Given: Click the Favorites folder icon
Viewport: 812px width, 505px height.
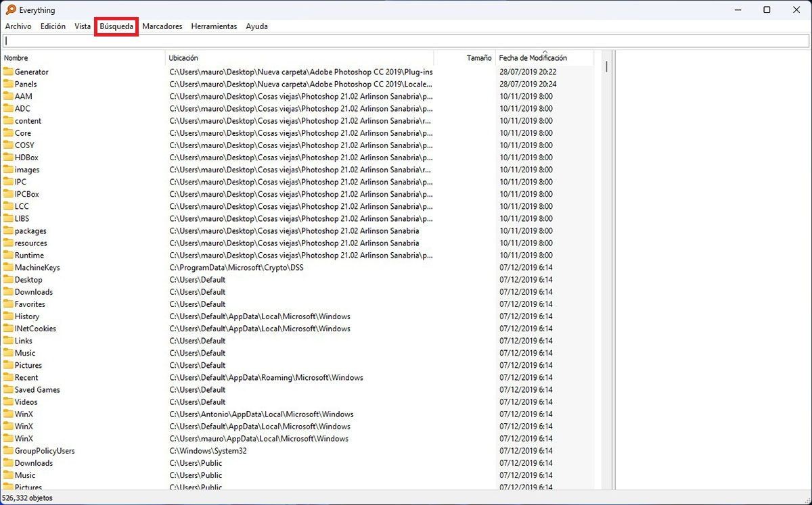Looking at the screenshot, I should (8, 304).
